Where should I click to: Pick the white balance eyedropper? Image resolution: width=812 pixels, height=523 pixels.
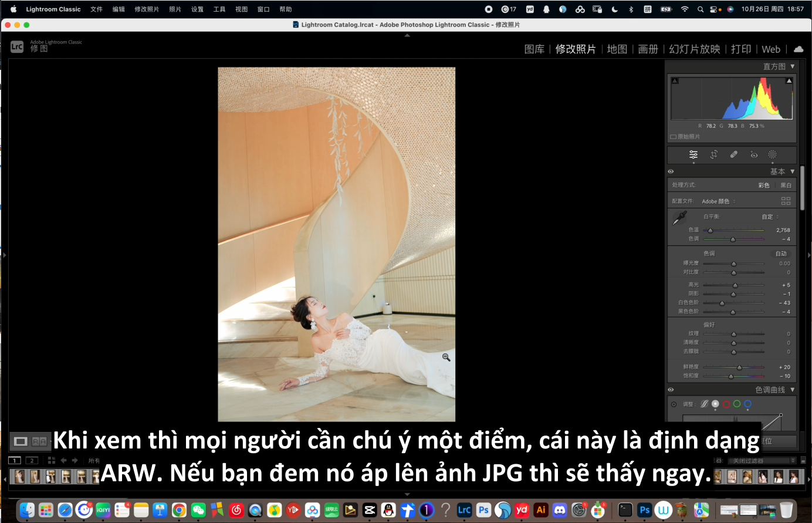tap(679, 218)
